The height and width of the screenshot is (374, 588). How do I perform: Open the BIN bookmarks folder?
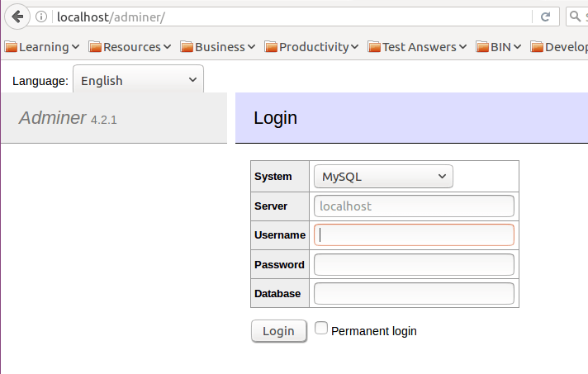coord(499,47)
